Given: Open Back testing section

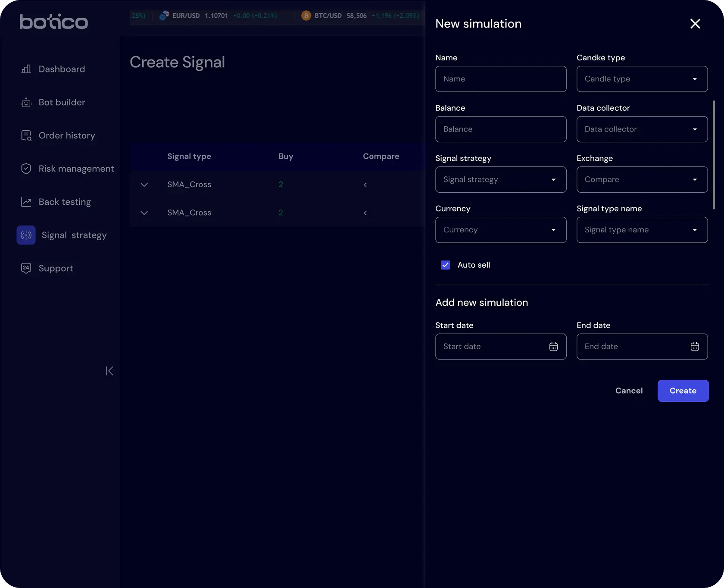Looking at the screenshot, I should pos(65,202).
